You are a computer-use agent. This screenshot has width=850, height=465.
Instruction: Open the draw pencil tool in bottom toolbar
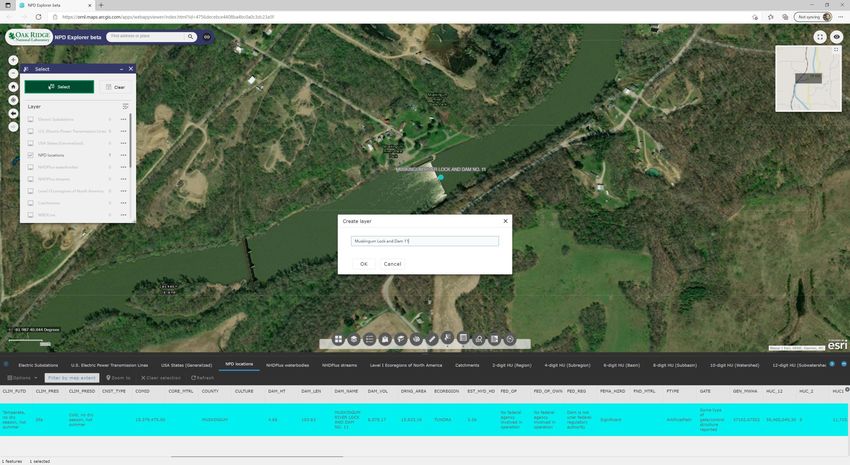point(432,339)
